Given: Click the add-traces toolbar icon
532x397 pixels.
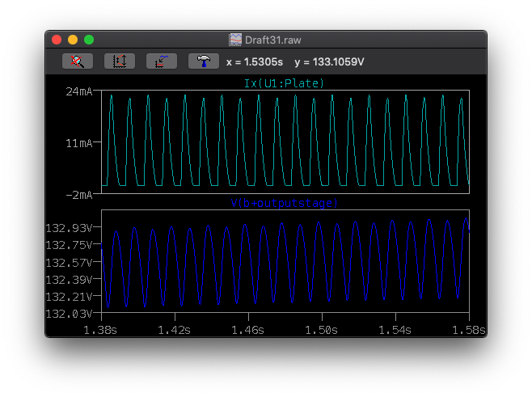Looking at the screenshot, I should pos(162,61).
